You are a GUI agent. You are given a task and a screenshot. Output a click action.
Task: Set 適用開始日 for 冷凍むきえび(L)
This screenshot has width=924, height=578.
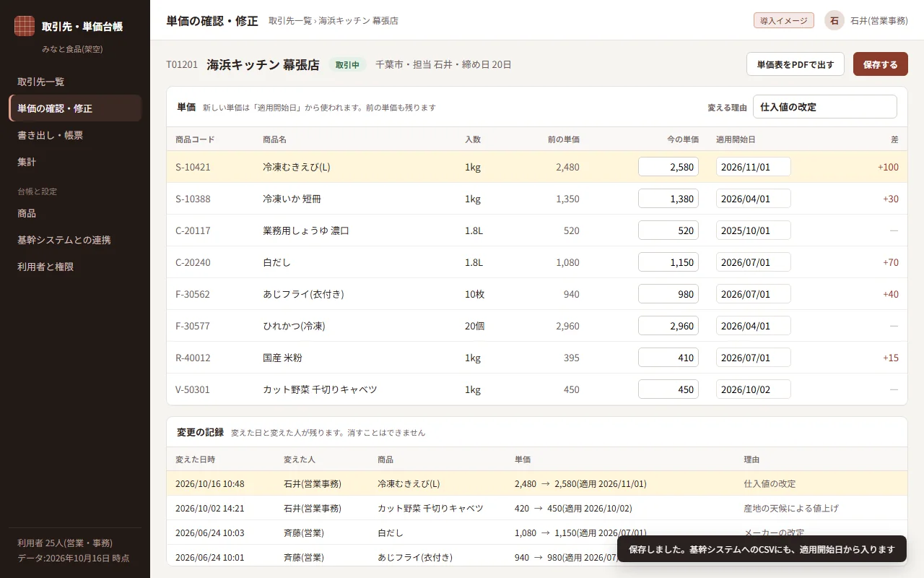[x=754, y=167]
